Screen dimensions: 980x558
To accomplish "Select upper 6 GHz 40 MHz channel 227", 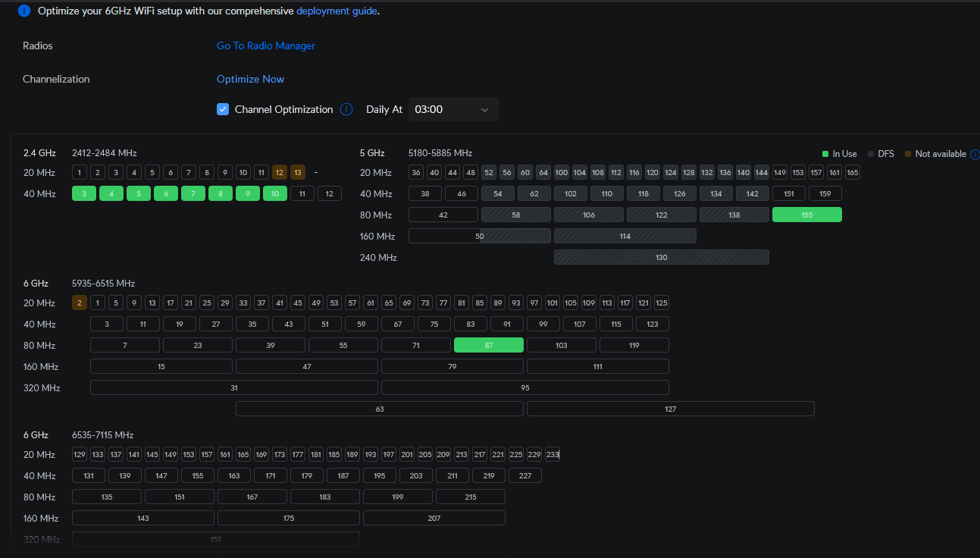I will point(525,475).
